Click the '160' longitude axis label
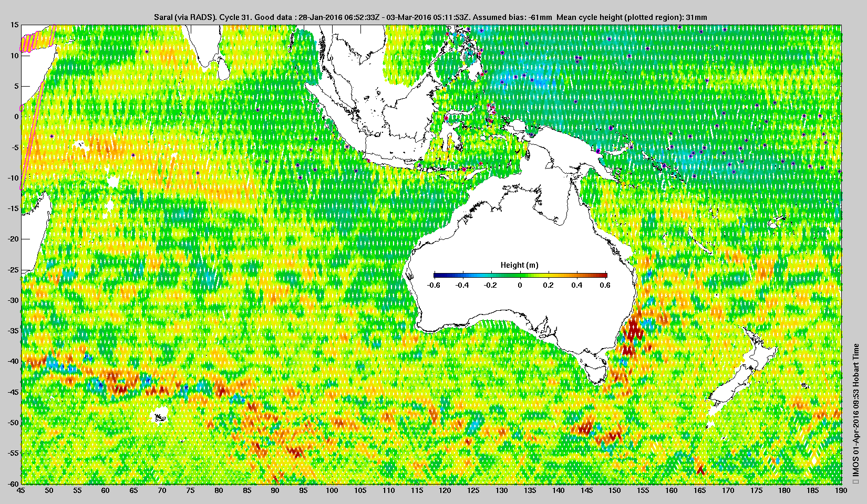The image size is (867, 504). tap(671, 490)
